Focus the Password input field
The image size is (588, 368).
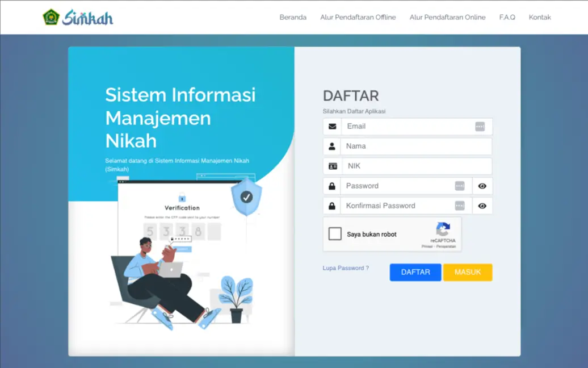[406, 186]
